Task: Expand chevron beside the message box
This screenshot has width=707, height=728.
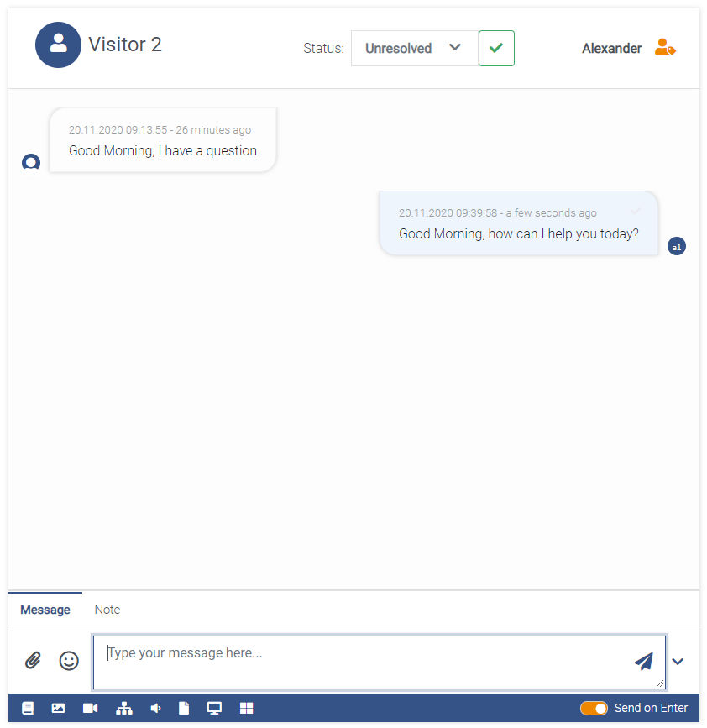Action: (678, 661)
